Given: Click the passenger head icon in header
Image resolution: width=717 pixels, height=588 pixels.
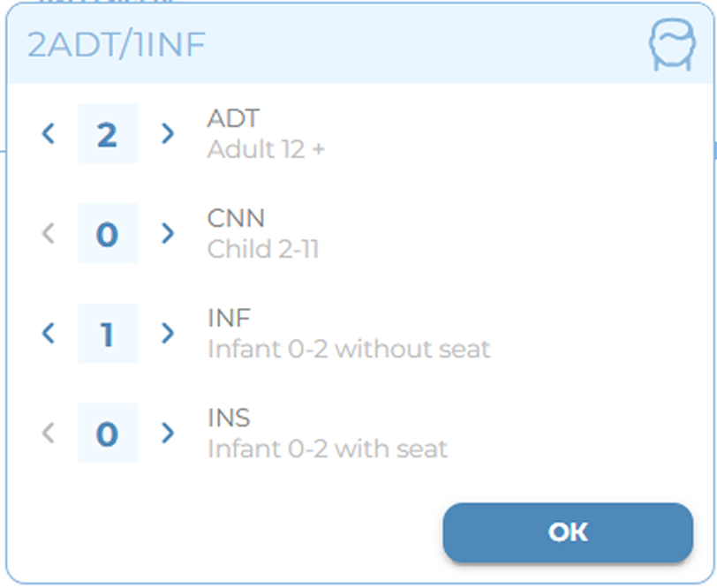Looking at the screenshot, I should click(x=672, y=44).
